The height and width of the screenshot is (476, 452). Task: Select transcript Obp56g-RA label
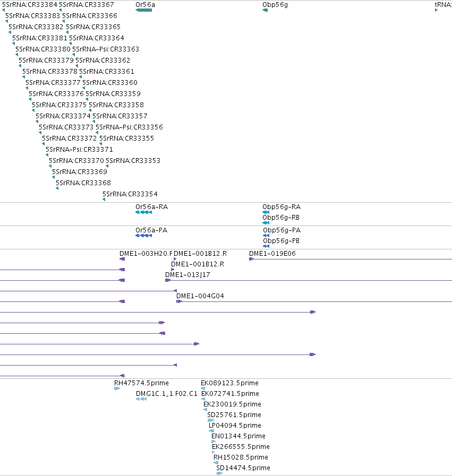click(282, 207)
